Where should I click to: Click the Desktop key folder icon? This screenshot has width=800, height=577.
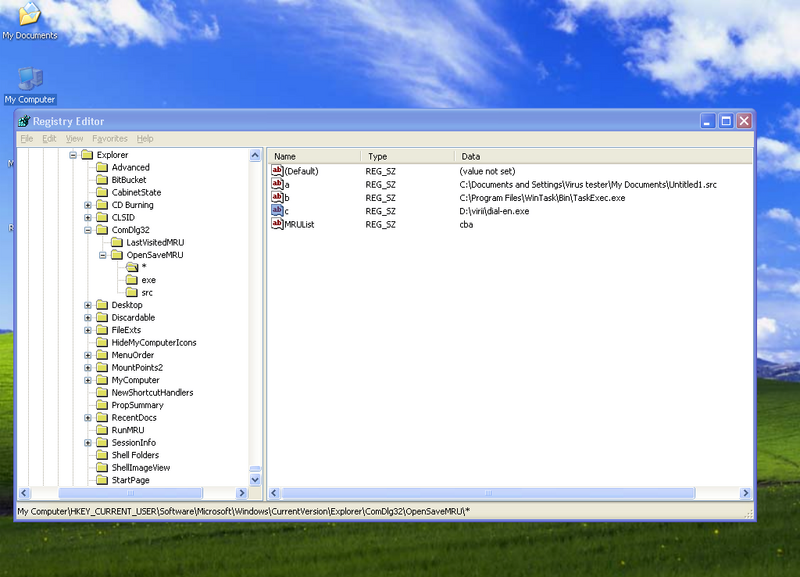tap(102, 305)
